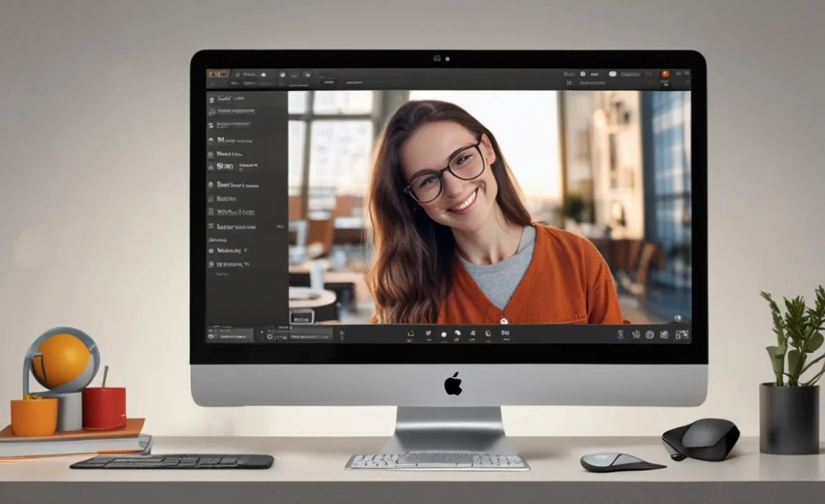Screen dimensions: 825x504
Task: Click the trash can icon in the first sidebar row
Action: click(211, 99)
